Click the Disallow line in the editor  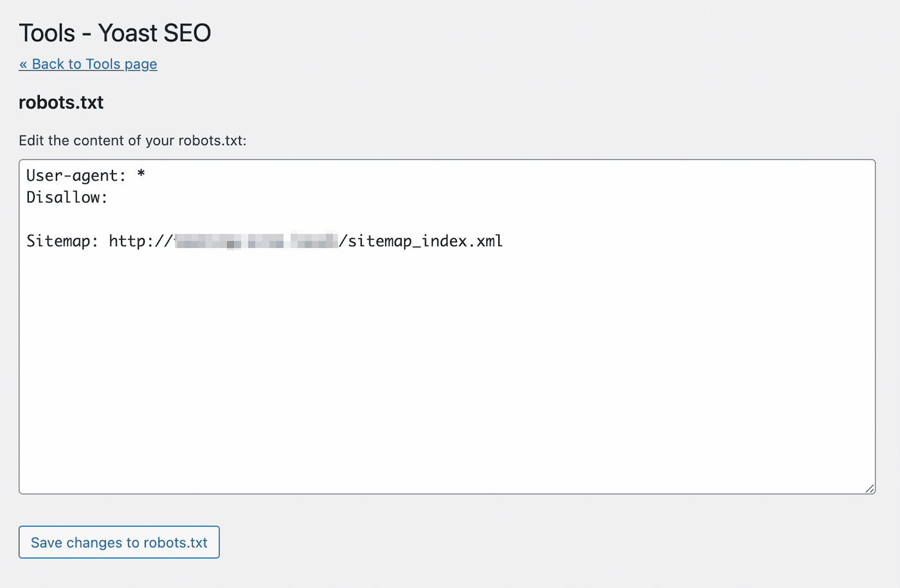pos(66,197)
